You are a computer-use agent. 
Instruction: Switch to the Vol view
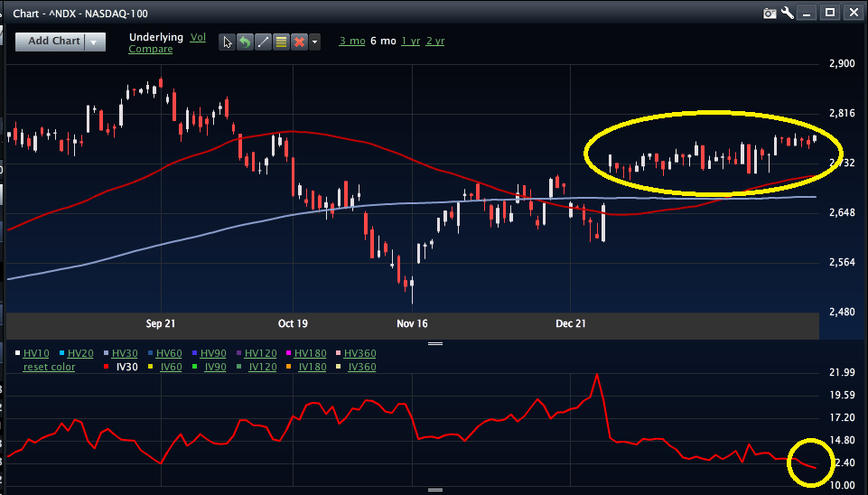click(198, 37)
